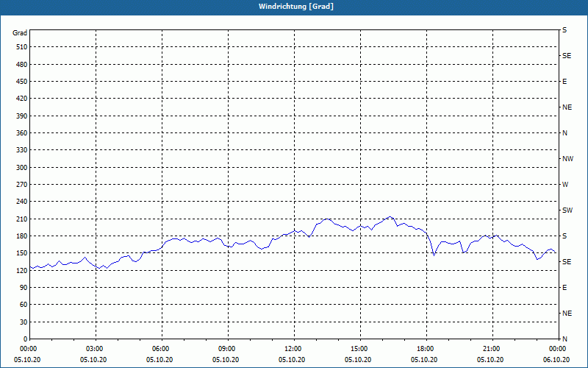Select the 270 y-axis value
This screenshot has height=368, width=588.
[x=22, y=185]
